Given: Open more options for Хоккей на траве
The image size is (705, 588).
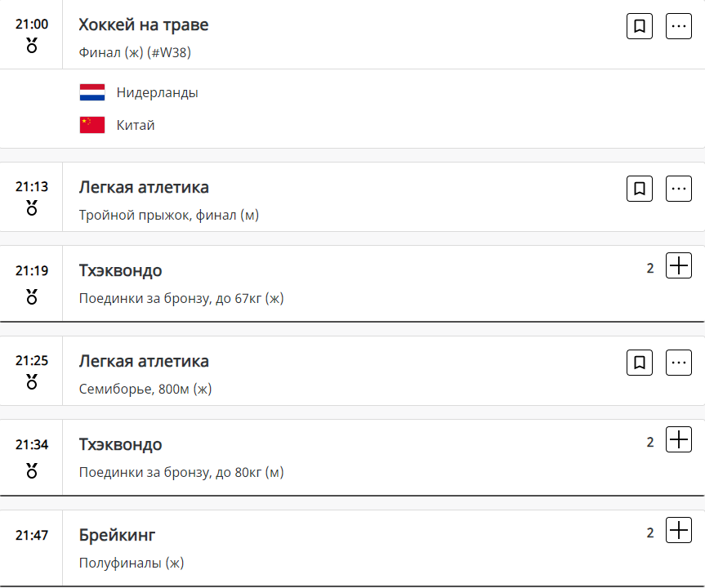Looking at the screenshot, I should click(x=679, y=26).
